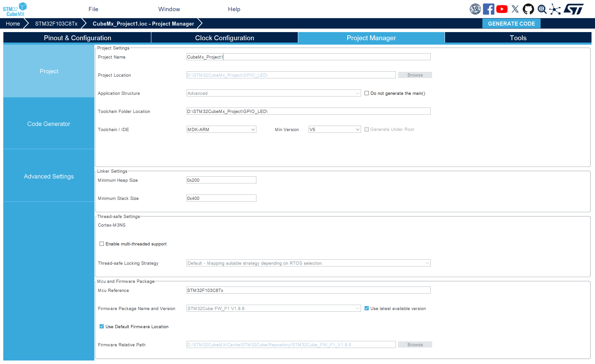Image resolution: width=595 pixels, height=364 pixels.
Task: Click the STM32CubeMX logo
Action: tap(15, 9)
